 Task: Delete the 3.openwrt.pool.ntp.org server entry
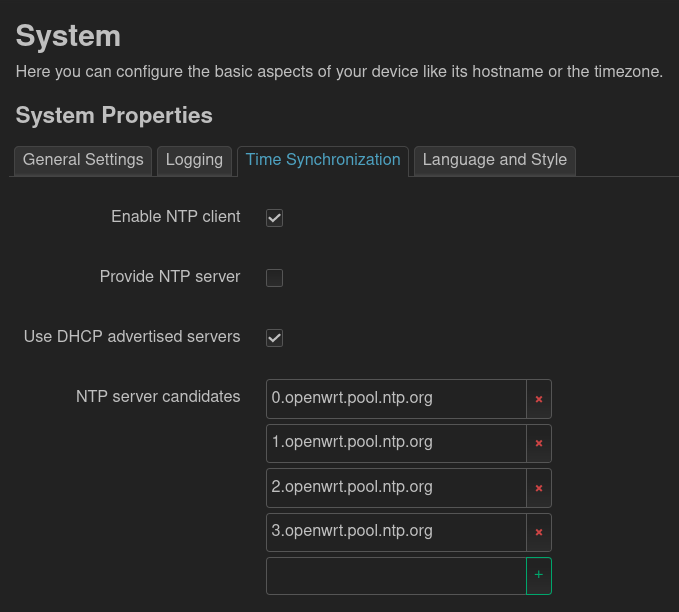[x=539, y=532]
